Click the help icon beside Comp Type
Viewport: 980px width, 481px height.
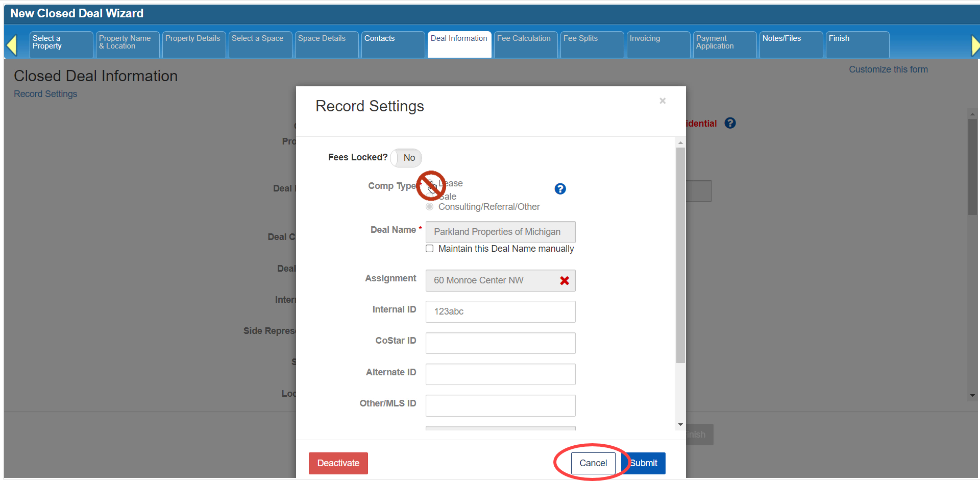[560, 189]
